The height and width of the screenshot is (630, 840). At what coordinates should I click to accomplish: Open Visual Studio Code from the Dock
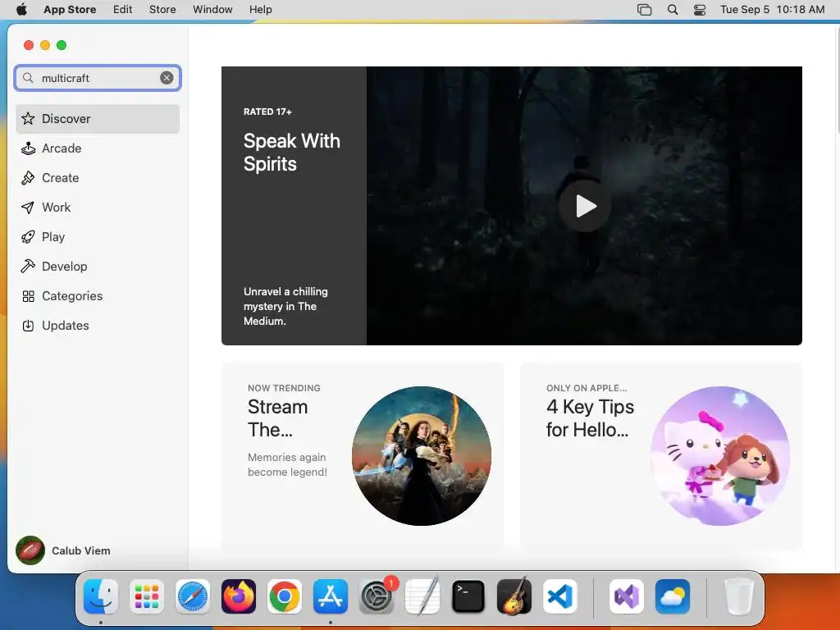click(x=560, y=596)
